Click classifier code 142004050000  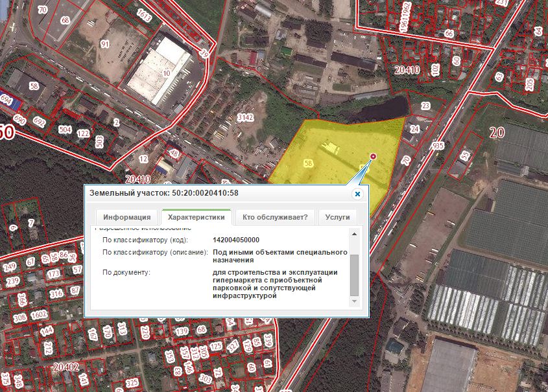coord(236,240)
